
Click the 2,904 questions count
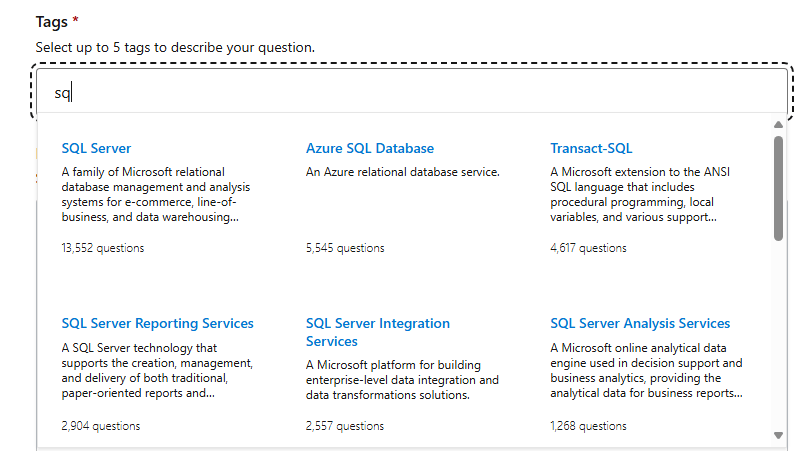100,425
